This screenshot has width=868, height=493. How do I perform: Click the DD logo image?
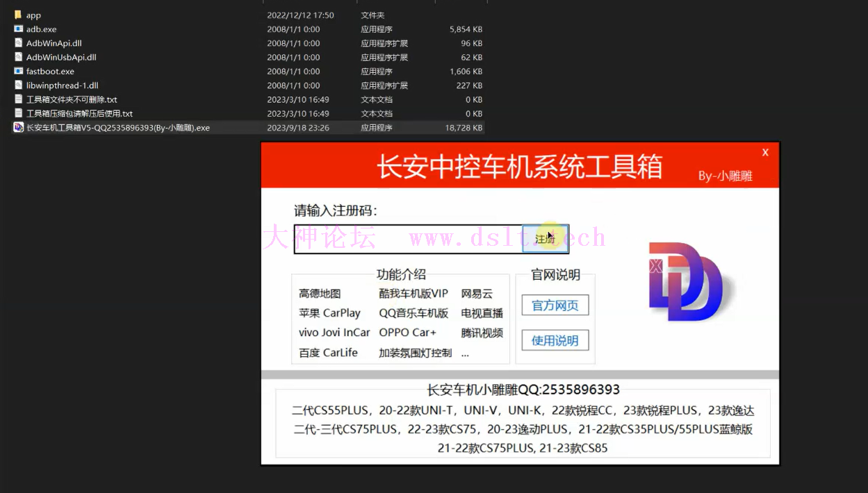coord(683,282)
